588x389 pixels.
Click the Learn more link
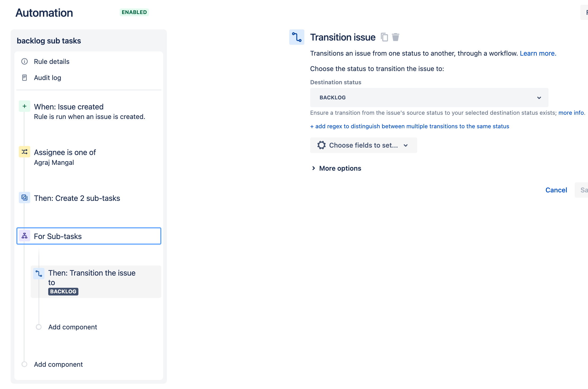point(538,53)
